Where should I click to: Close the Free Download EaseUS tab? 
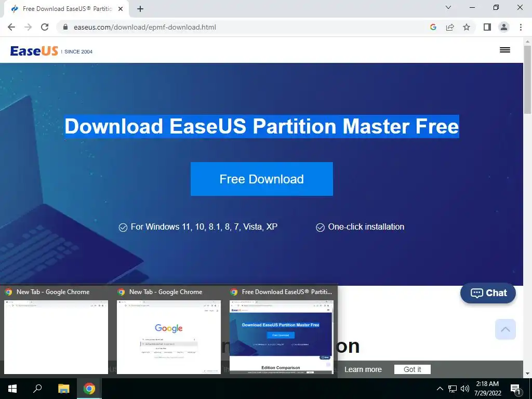(121, 9)
